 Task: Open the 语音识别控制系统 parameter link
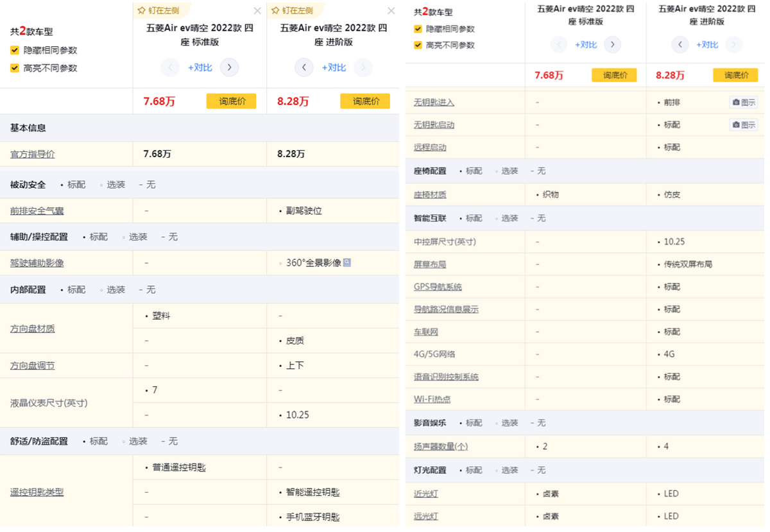pyautogui.click(x=446, y=377)
